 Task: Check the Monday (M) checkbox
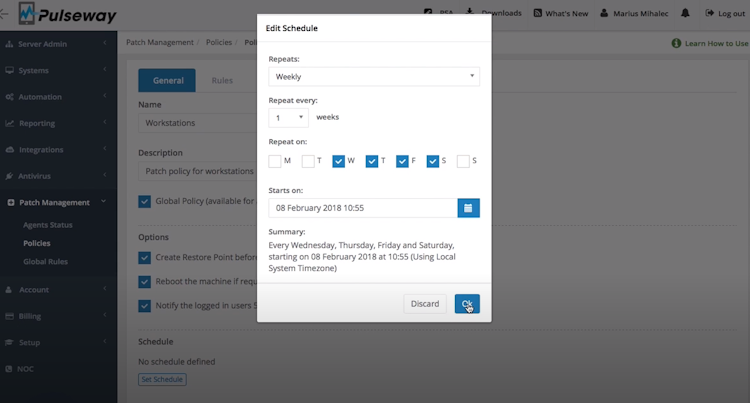275,161
